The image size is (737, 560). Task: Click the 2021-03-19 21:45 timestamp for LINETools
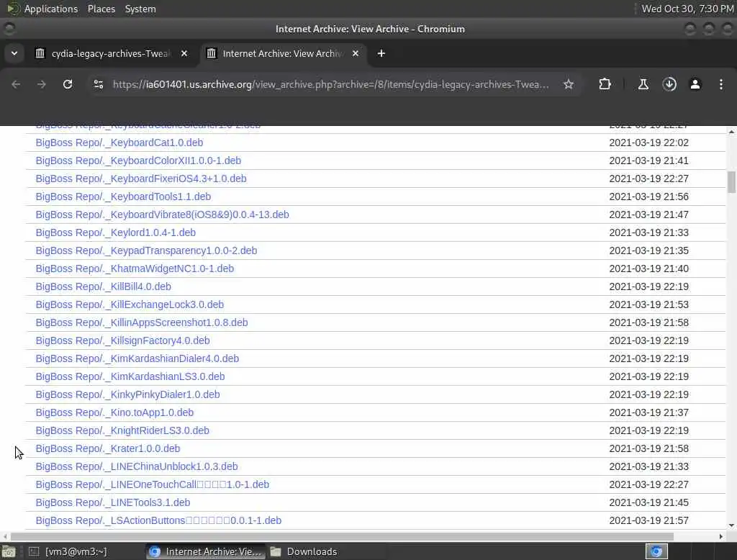tap(648, 502)
